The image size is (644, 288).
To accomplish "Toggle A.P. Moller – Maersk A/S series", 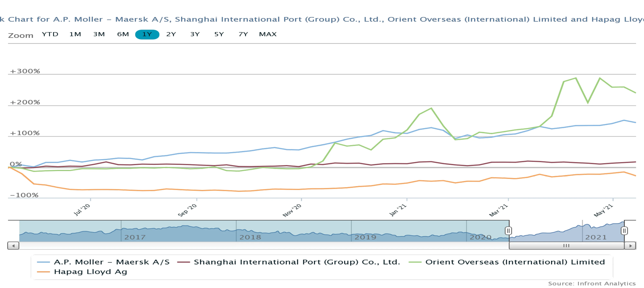I will [x=111, y=262].
